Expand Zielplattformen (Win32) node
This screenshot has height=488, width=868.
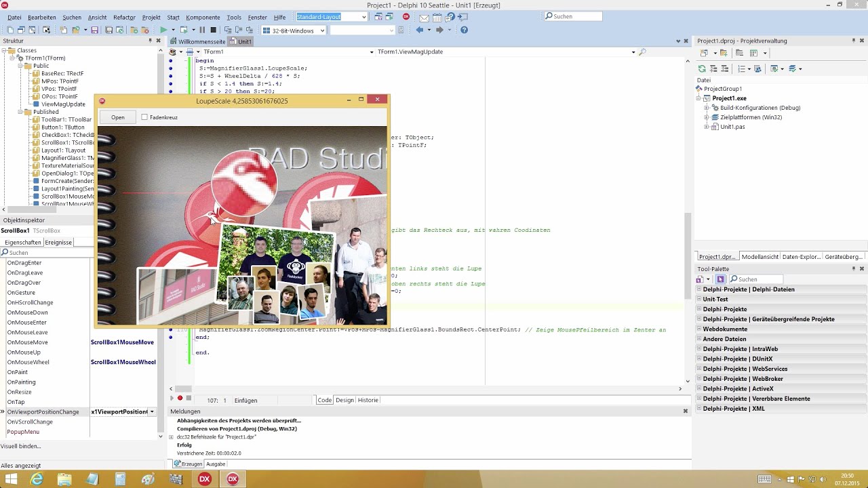(707, 117)
